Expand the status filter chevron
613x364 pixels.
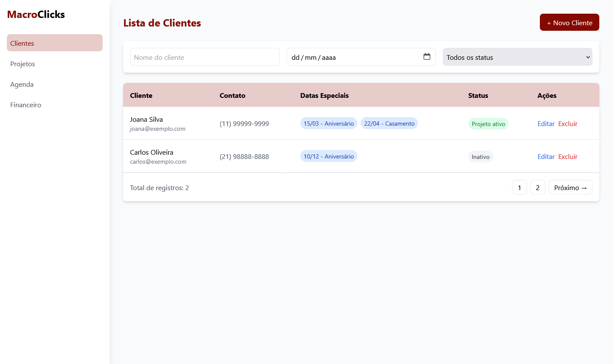589,57
